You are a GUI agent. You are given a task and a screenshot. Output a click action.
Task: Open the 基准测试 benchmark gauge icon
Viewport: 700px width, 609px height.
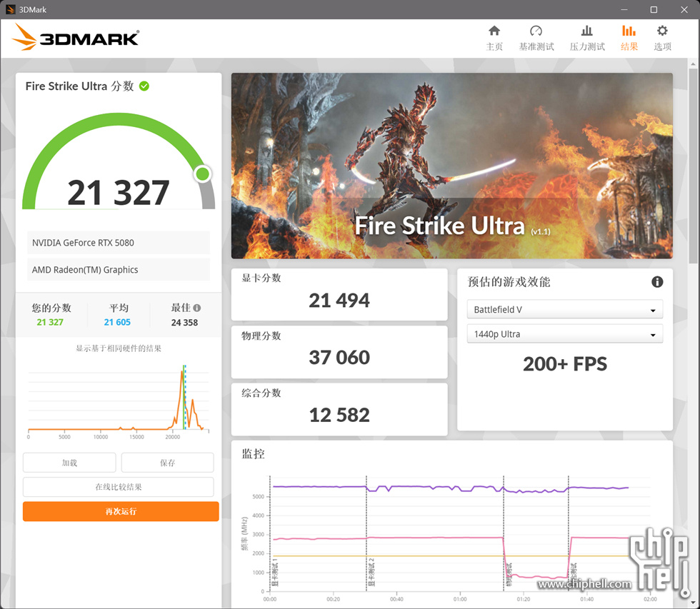(536, 31)
